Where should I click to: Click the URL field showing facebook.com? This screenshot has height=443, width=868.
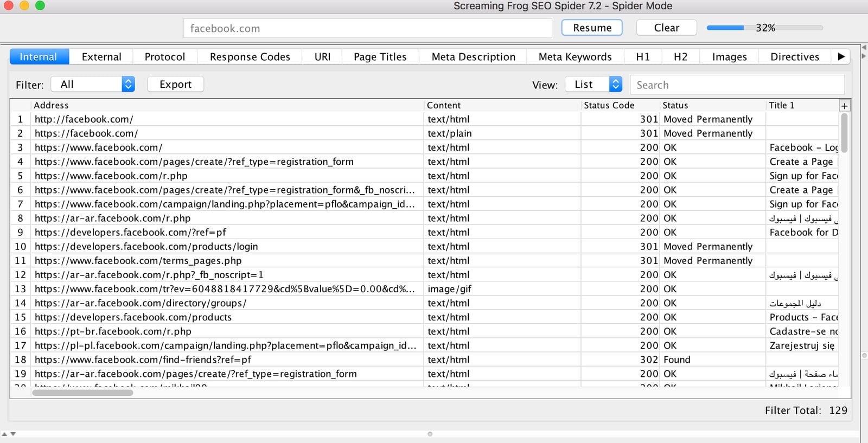pyautogui.click(x=367, y=28)
